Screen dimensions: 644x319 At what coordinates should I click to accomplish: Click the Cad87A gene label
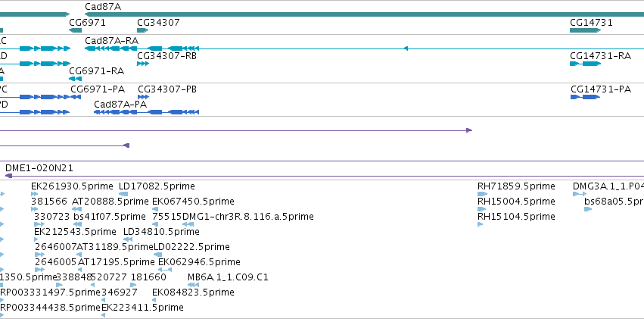(103, 7)
